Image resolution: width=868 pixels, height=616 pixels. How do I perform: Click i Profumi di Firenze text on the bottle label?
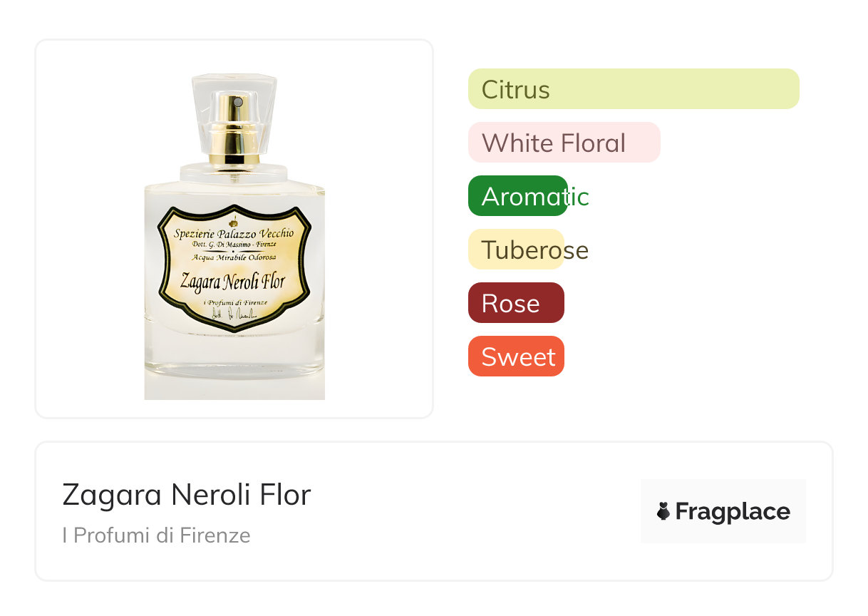pyautogui.click(x=234, y=303)
